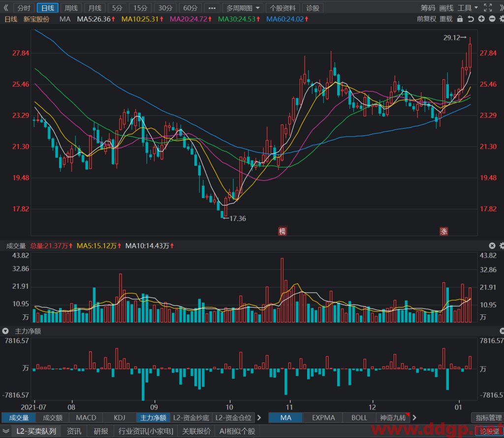
Task: Select 主力净额 indicator tab
Action: click(x=153, y=418)
